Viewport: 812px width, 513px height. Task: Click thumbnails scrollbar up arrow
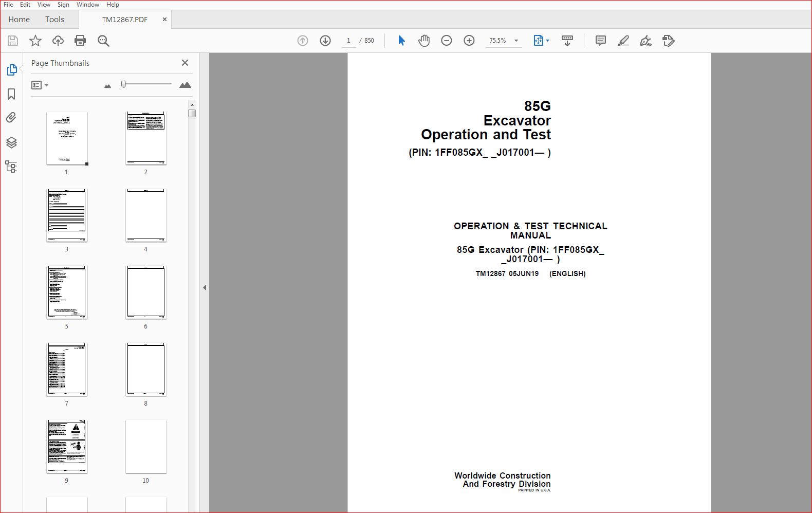tap(192, 104)
